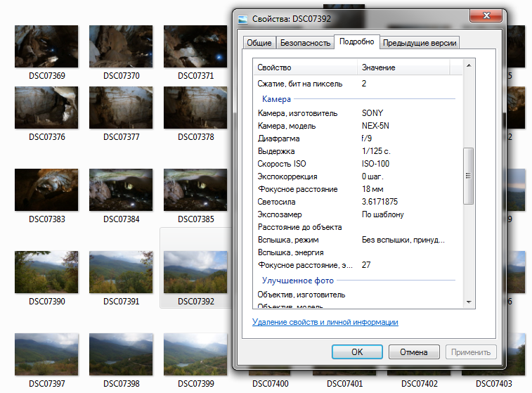The image size is (532, 393).
Task: Click the properties list scroll up arrow
Action: (x=469, y=65)
